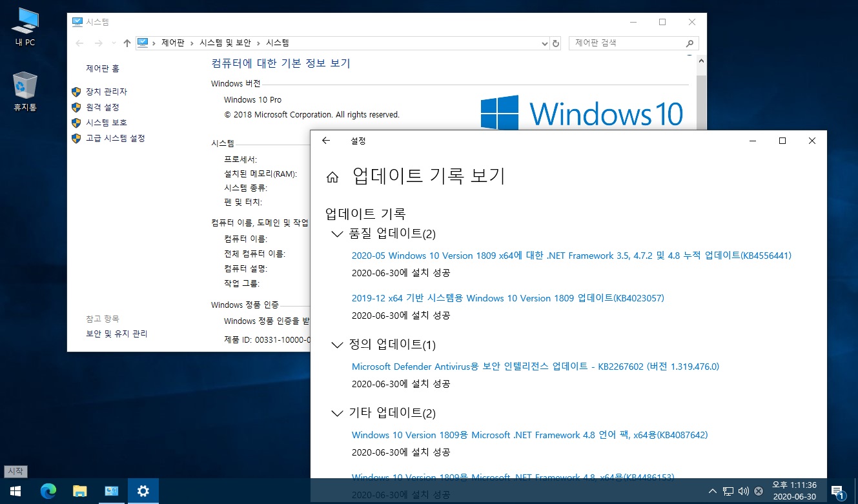
Task: Open 장치 관리자 link
Action: click(x=107, y=92)
